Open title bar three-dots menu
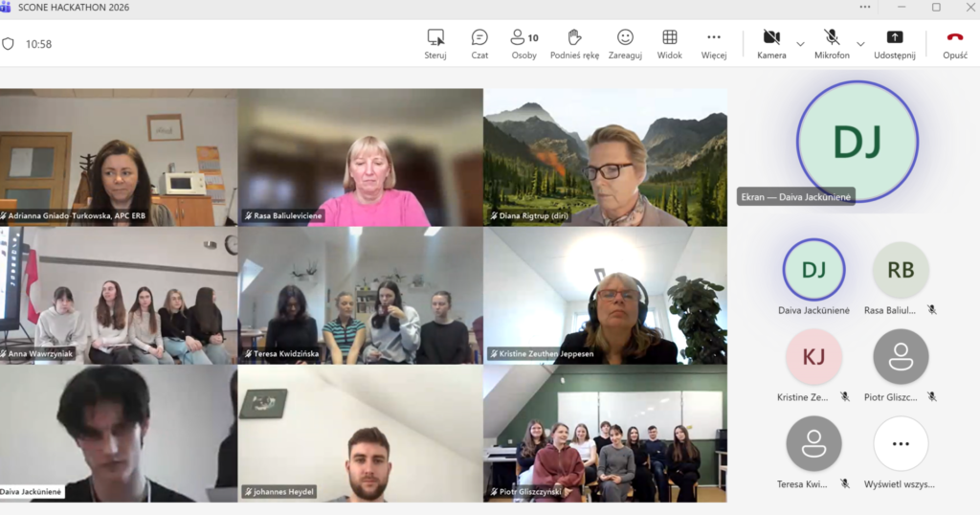This screenshot has width=980, height=515. click(x=865, y=8)
